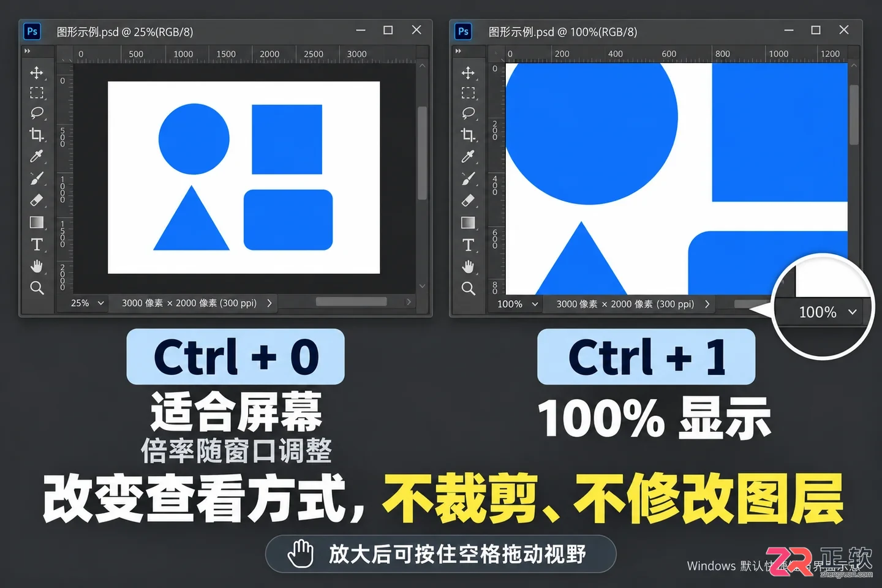The height and width of the screenshot is (588, 882).
Task: Click the 放大后可按住空格拖动视野 hint pill
Action: (440, 554)
